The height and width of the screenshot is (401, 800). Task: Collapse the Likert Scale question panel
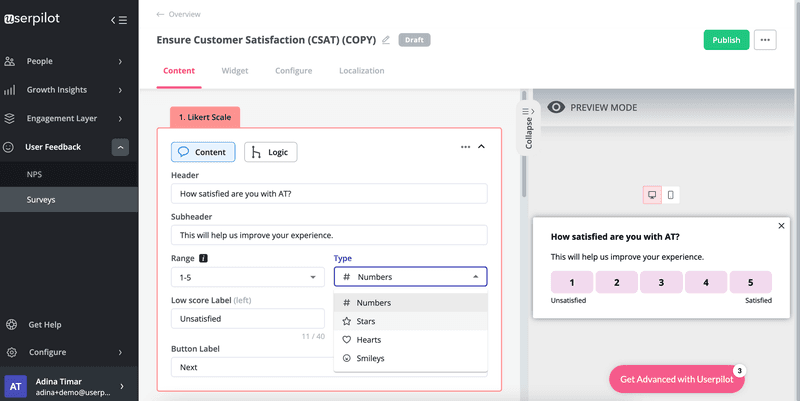pos(481,147)
